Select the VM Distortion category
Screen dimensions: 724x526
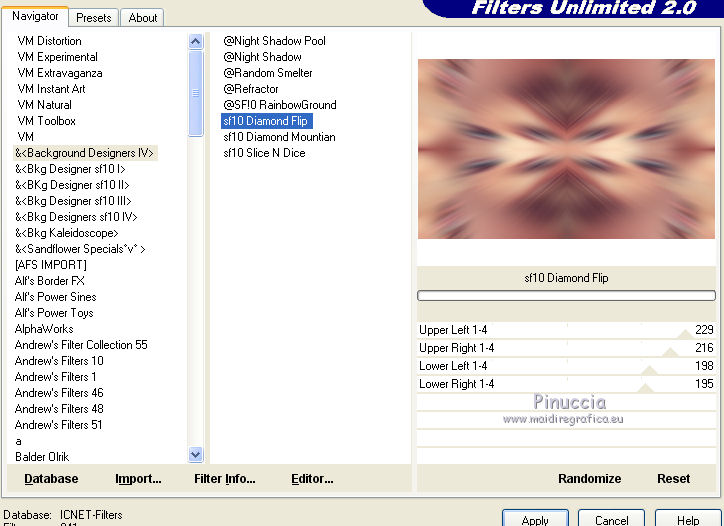click(x=49, y=41)
